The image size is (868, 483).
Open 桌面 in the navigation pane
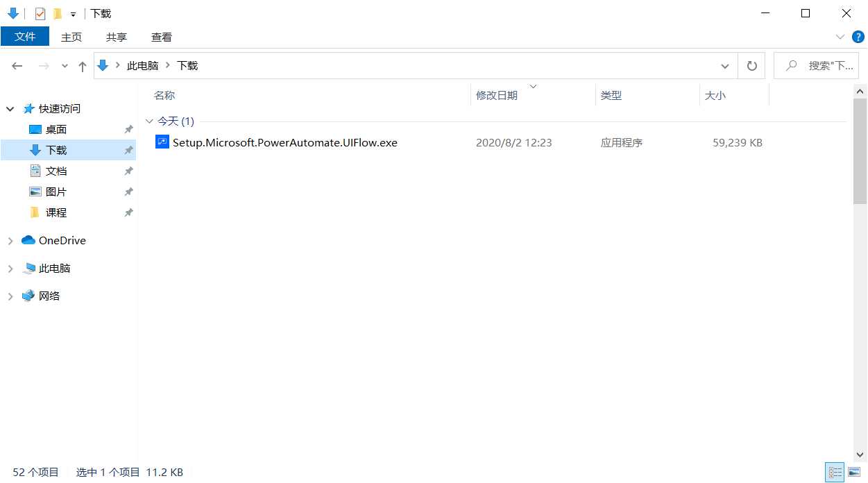(x=56, y=130)
